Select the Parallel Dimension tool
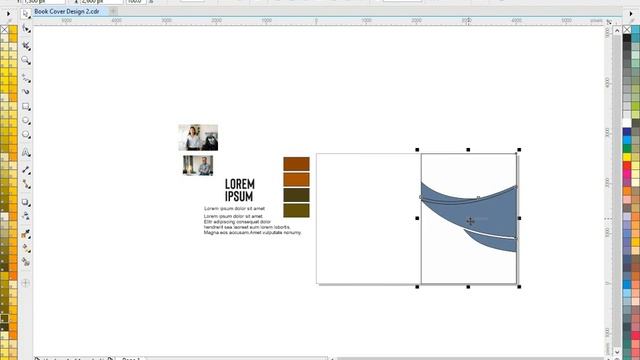640x360 pixels. (26, 169)
